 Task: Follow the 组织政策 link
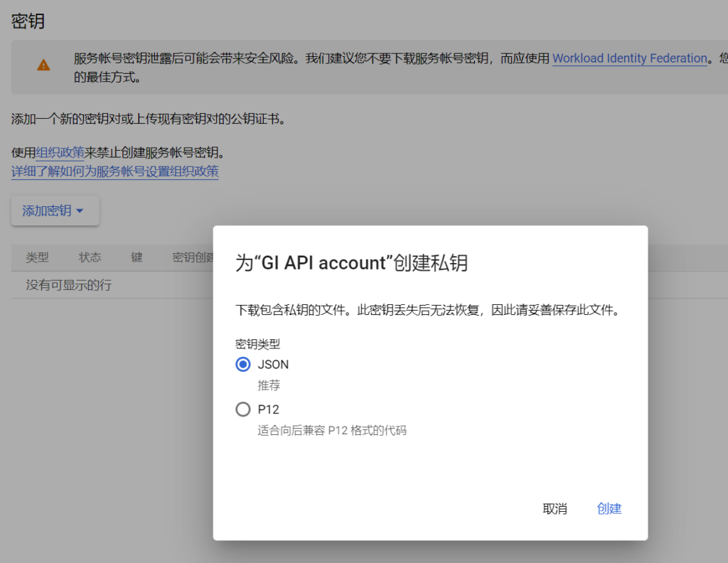(x=60, y=152)
